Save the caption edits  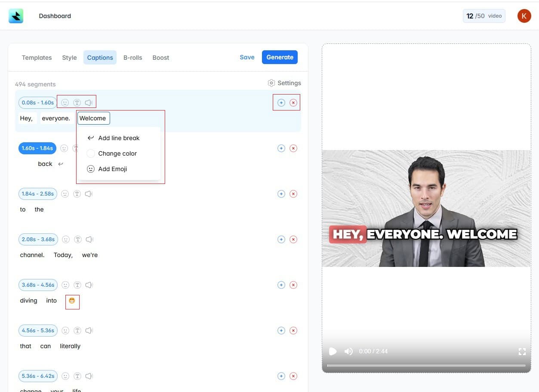click(247, 57)
